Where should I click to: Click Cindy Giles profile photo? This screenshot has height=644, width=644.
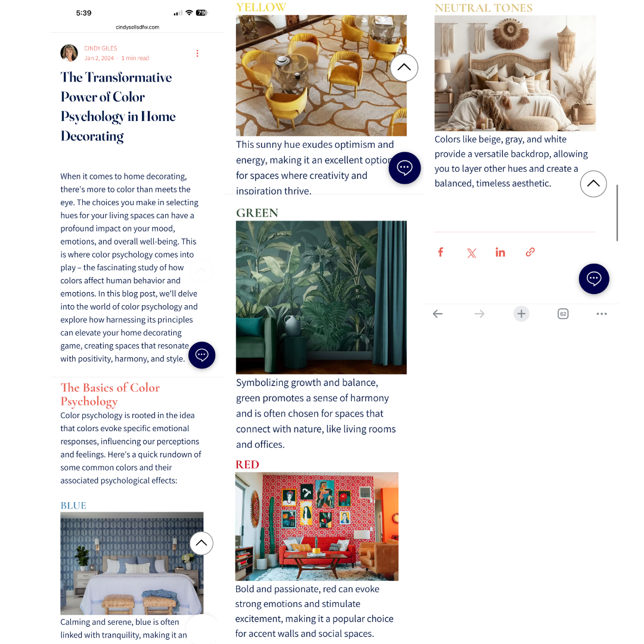69,53
